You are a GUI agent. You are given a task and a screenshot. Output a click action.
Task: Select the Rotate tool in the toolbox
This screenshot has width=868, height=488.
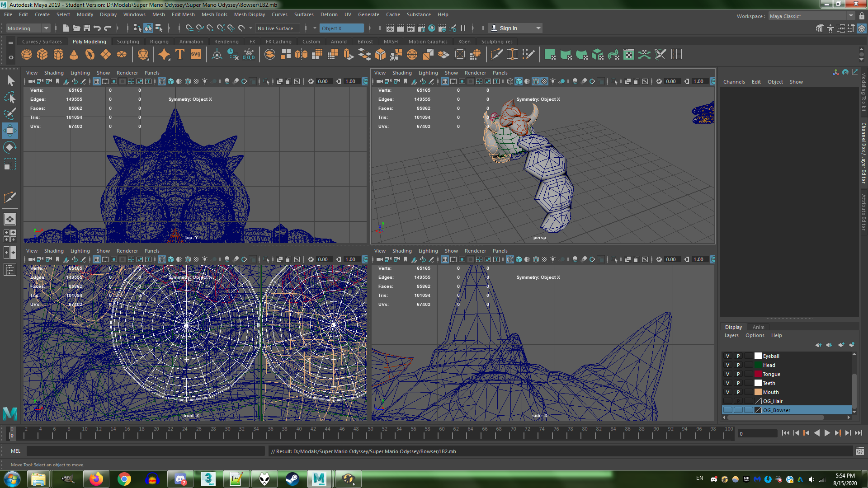coord(10,147)
